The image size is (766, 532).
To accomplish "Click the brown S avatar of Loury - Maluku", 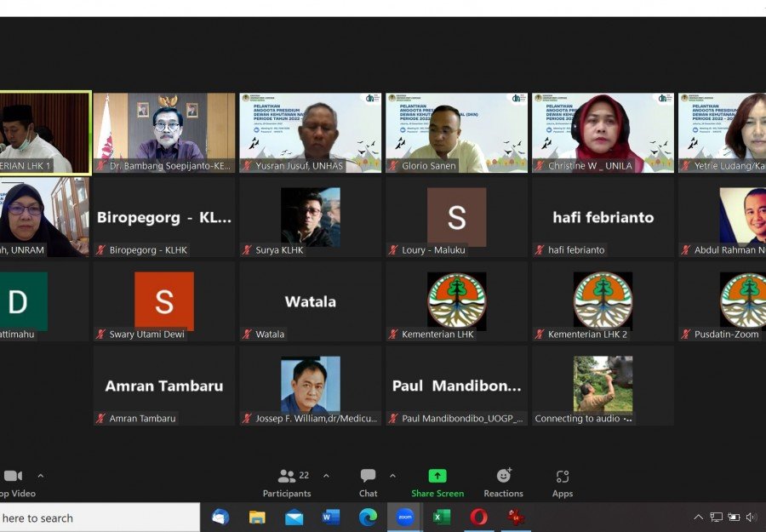I will pos(457,217).
